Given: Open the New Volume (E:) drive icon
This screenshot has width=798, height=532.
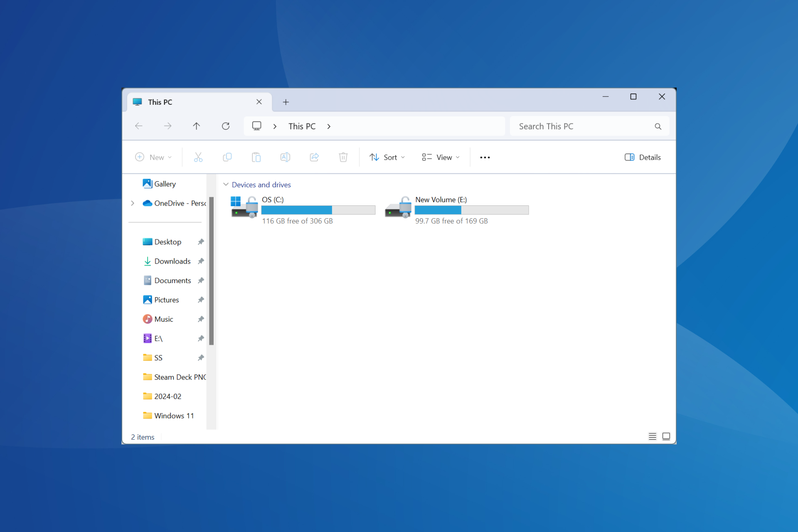Looking at the screenshot, I should tap(398, 207).
